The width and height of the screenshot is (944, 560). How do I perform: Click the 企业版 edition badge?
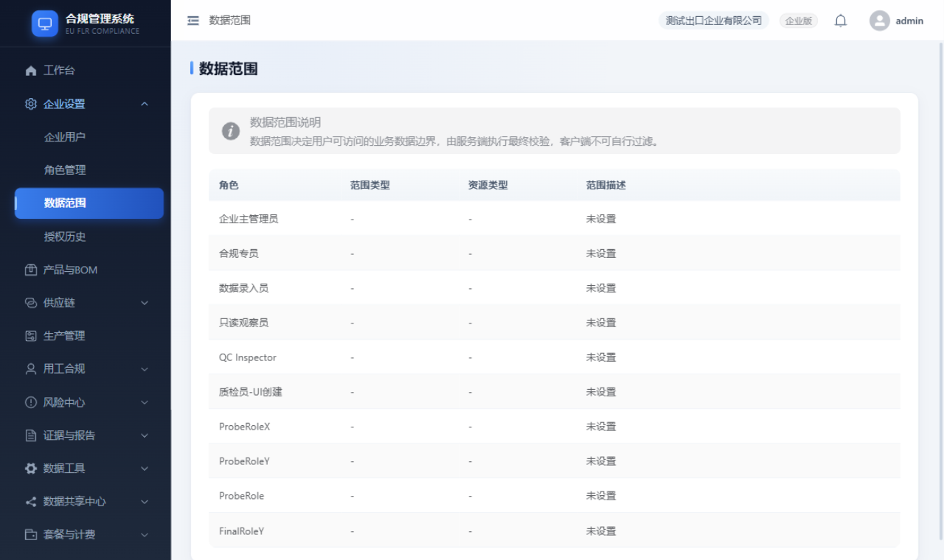point(799,21)
